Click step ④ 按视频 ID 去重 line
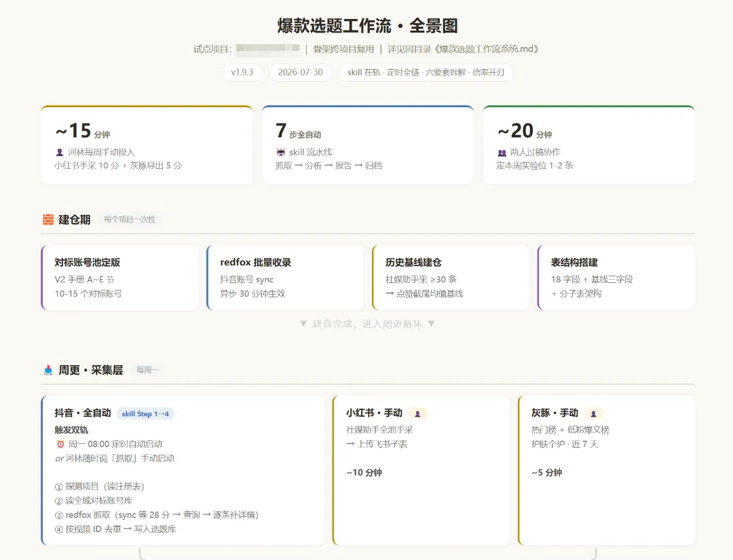The image size is (733, 560). click(115, 529)
